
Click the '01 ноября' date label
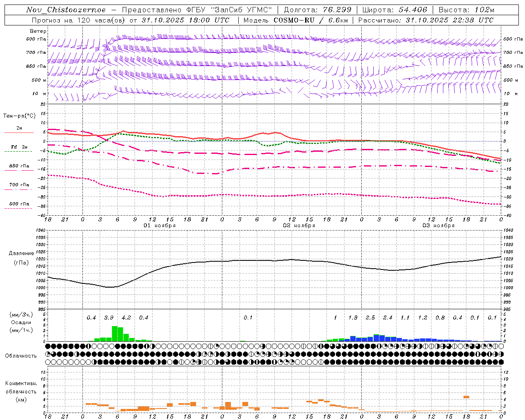160,226
